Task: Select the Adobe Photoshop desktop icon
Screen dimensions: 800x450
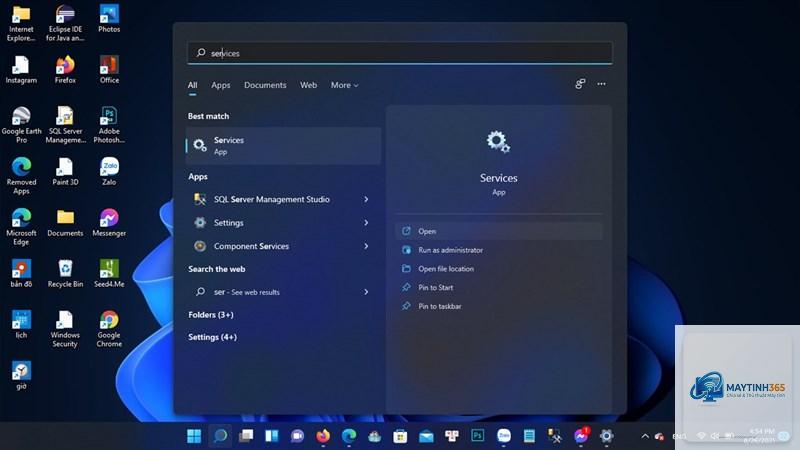Action: (x=109, y=126)
